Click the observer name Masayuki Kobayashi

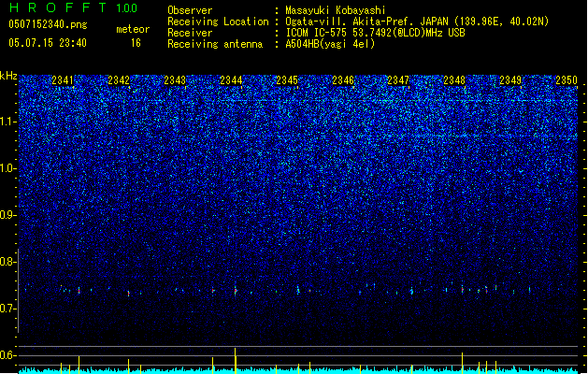tap(336, 10)
